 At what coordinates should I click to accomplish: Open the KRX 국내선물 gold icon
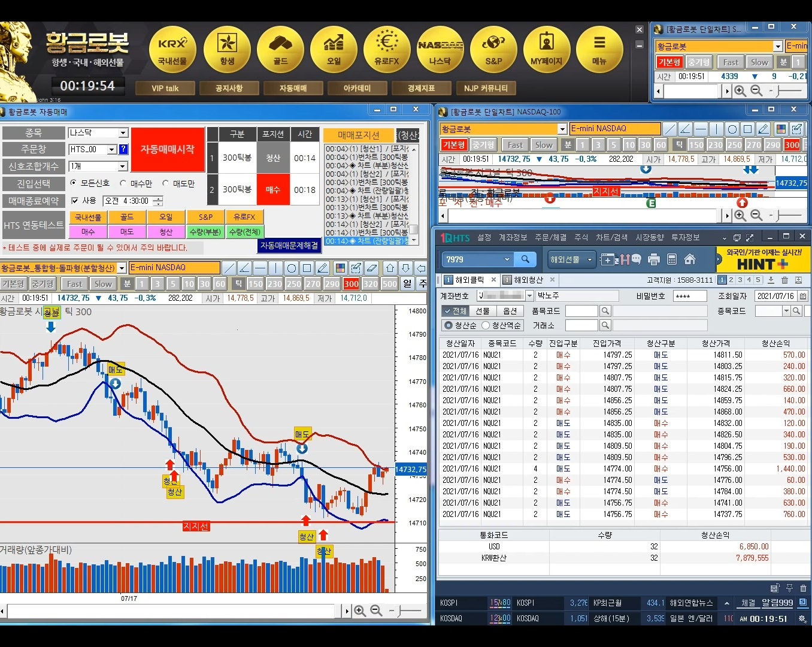172,50
